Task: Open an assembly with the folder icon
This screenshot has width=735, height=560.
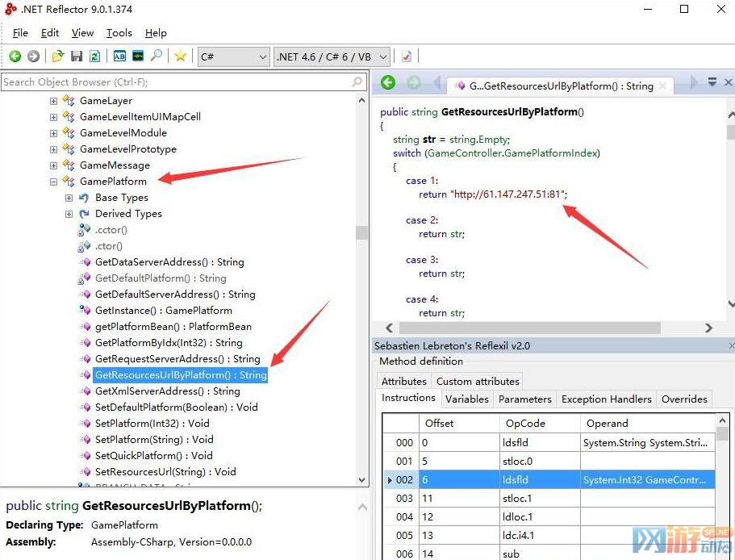Action: tap(58, 56)
